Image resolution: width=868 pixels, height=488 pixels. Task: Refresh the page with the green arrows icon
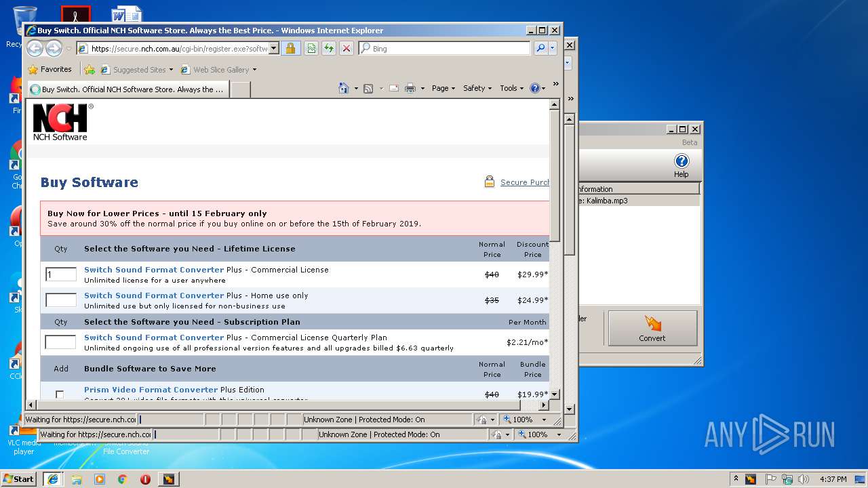point(328,48)
